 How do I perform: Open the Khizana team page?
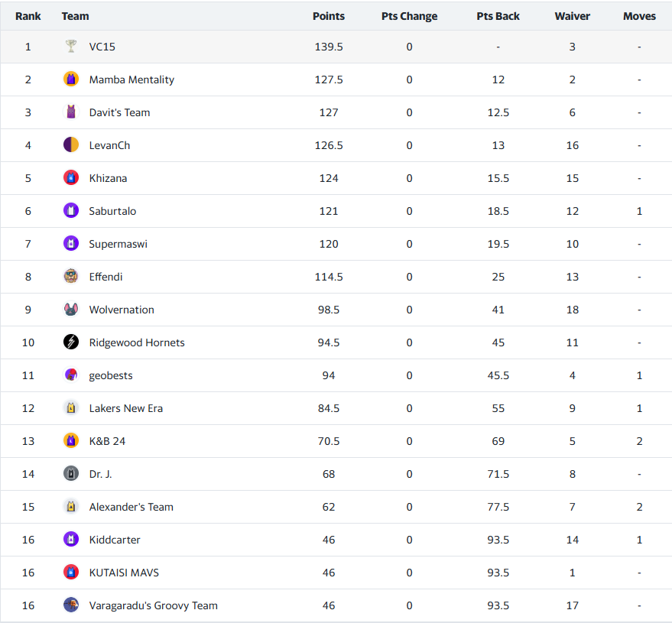(108, 178)
